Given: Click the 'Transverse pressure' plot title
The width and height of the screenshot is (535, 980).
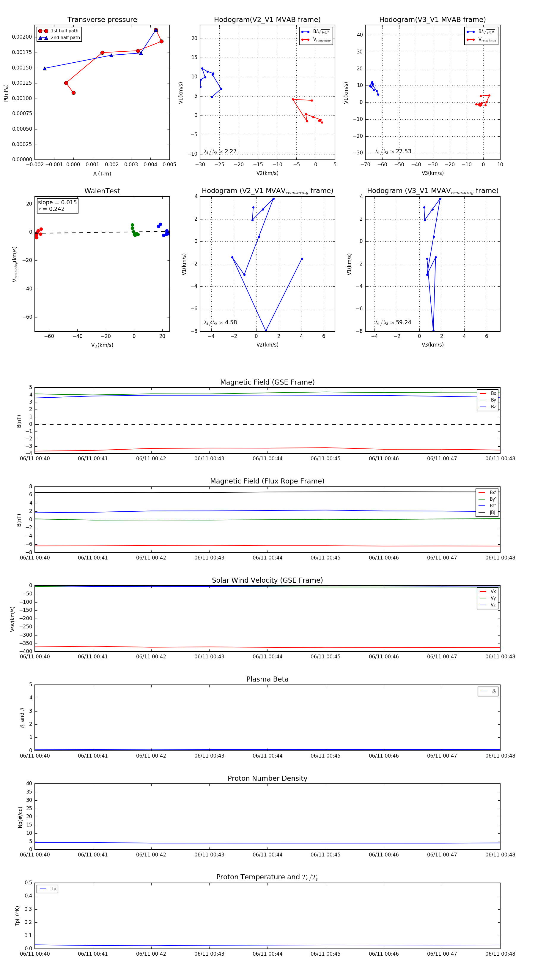Looking at the screenshot, I should [x=102, y=20].
